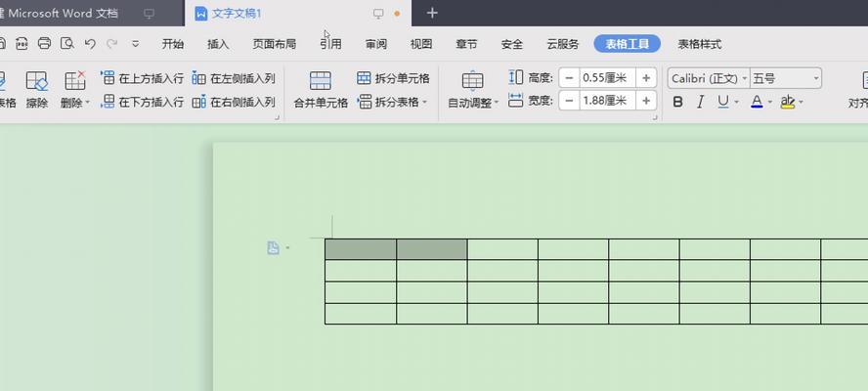Click the height field showing 0.55厘米
The height and width of the screenshot is (391, 868).
(608, 78)
